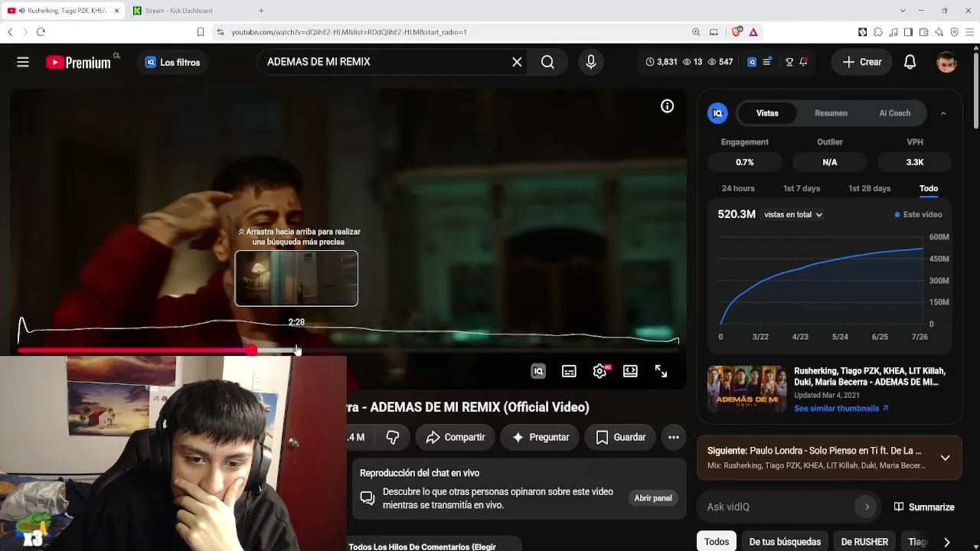Clear the search box text
The width and height of the screenshot is (980, 551).
(517, 62)
